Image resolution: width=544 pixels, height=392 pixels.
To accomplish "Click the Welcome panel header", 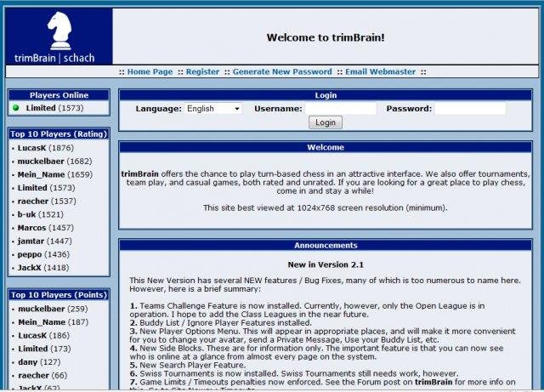I will (326, 147).
